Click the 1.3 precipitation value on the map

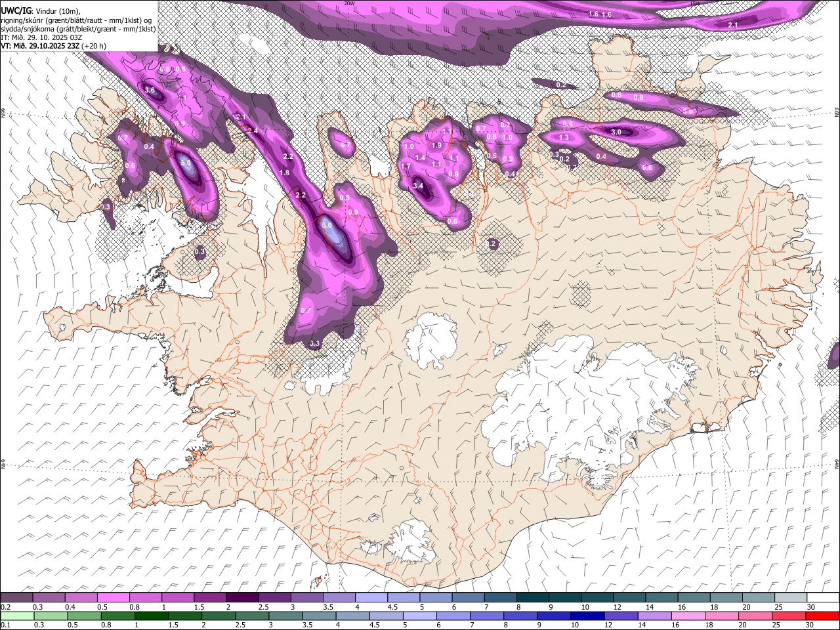(x=564, y=138)
